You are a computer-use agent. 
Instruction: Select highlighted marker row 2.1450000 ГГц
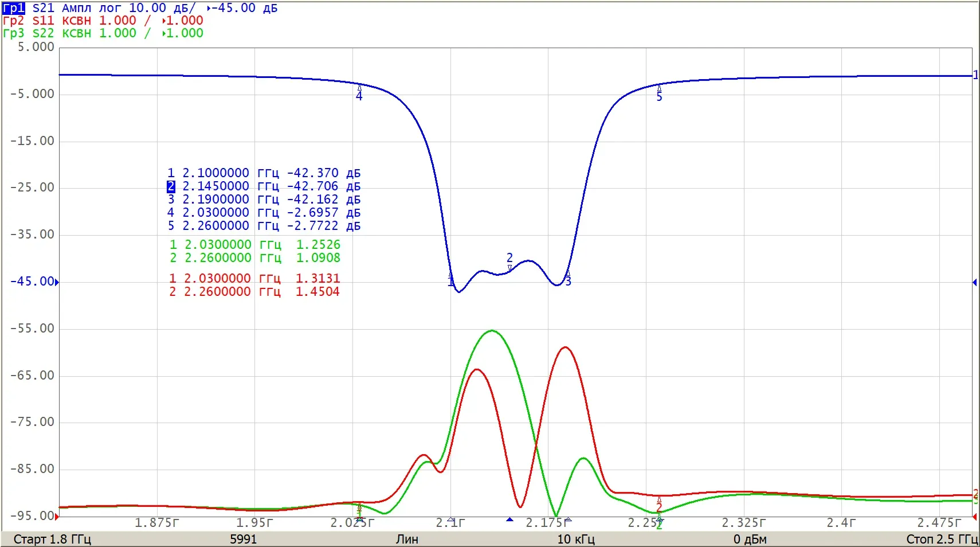point(264,186)
